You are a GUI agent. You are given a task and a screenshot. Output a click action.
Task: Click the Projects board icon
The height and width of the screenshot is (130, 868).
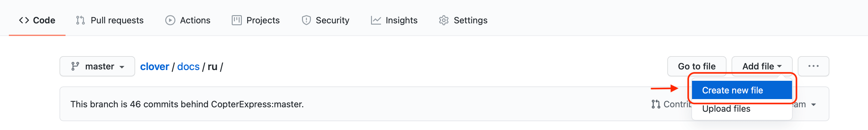(236, 21)
